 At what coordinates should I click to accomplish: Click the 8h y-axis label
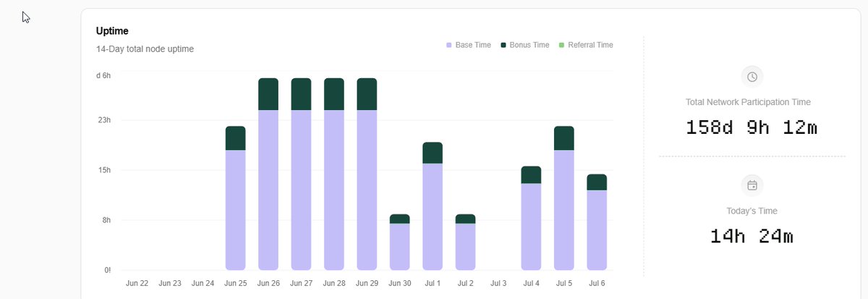(x=106, y=220)
